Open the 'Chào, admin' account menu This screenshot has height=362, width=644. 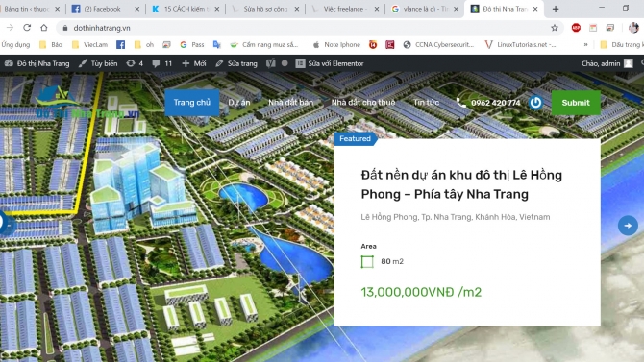(607, 63)
